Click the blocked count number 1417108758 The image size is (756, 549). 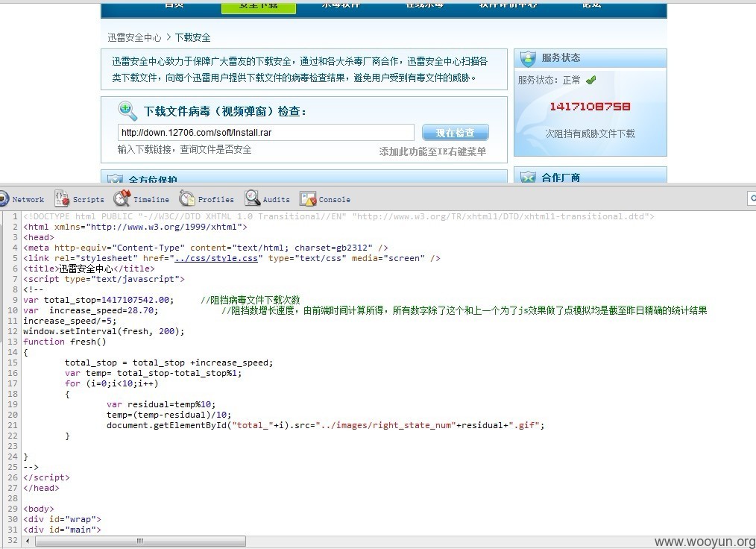click(590, 107)
